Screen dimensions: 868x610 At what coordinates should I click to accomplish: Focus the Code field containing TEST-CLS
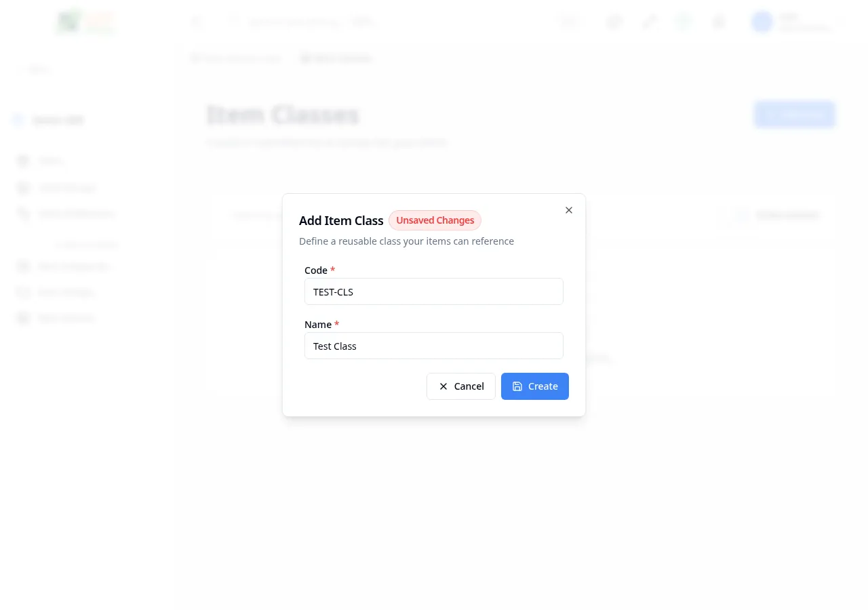434,291
